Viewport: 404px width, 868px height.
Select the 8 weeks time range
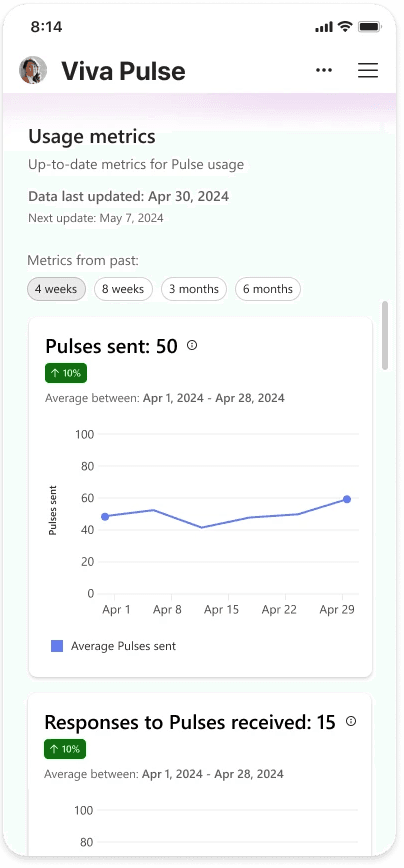pos(123,289)
